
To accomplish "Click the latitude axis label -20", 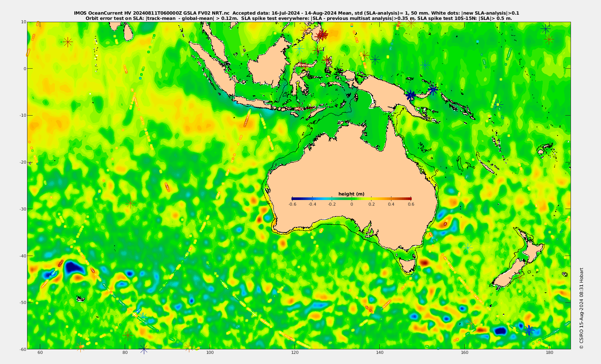I will 23,162.
